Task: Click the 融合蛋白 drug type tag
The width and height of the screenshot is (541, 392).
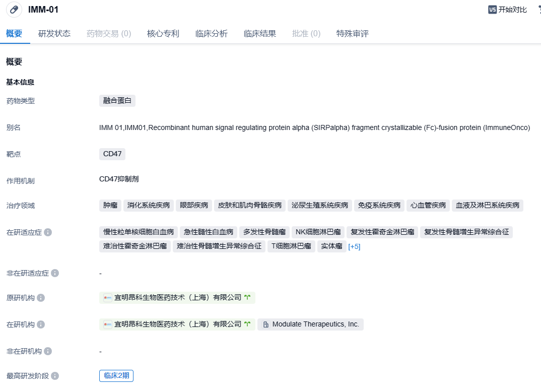Action: pyautogui.click(x=117, y=100)
